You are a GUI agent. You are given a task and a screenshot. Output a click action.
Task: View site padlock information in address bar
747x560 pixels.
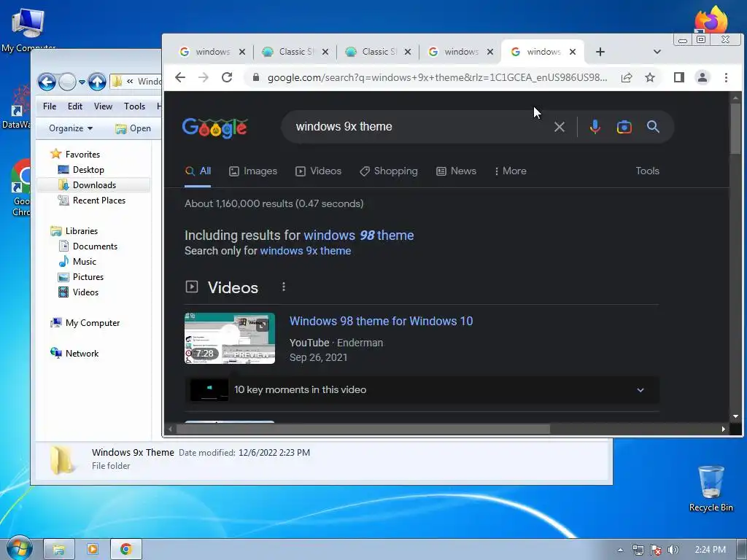click(256, 77)
